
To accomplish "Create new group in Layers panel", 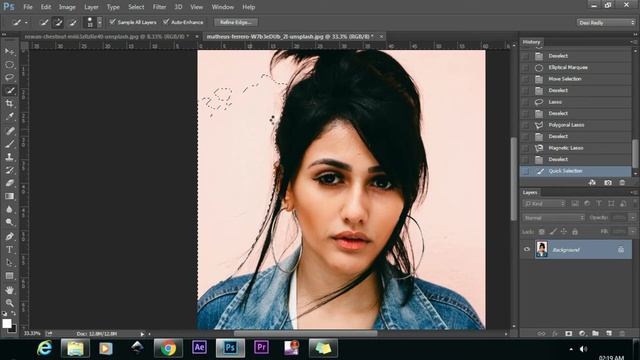I will [x=596, y=333].
